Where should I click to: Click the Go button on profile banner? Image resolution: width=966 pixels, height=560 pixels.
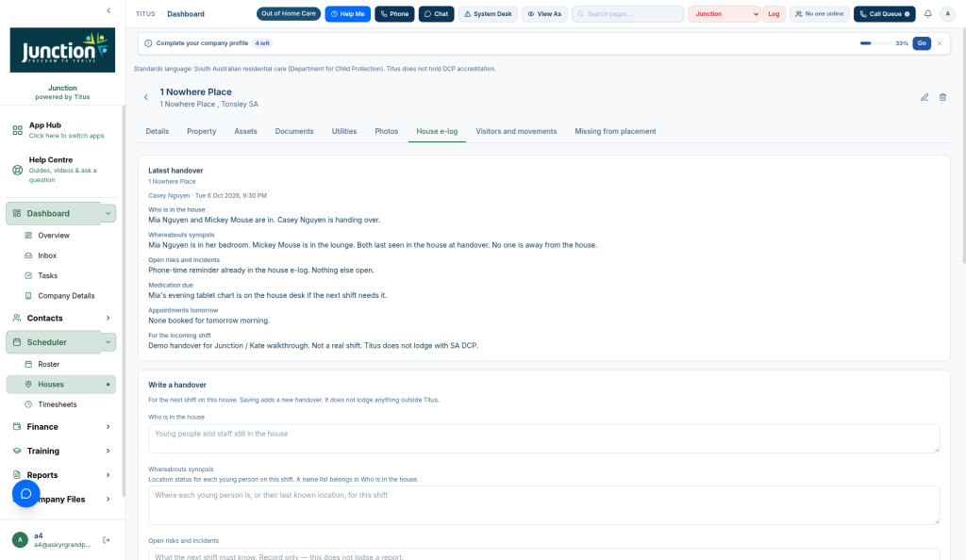(x=922, y=43)
